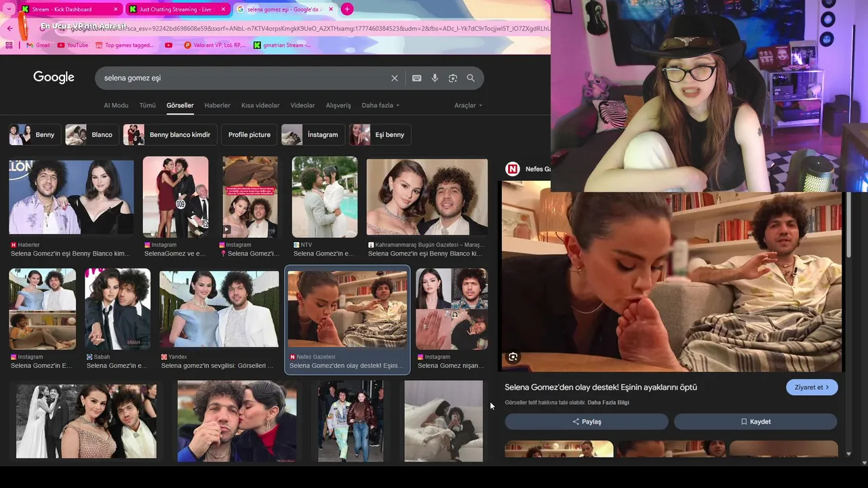
Task: Select the 'Benny blanco kimdir' suggestion chip
Action: (x=170, y=134)
